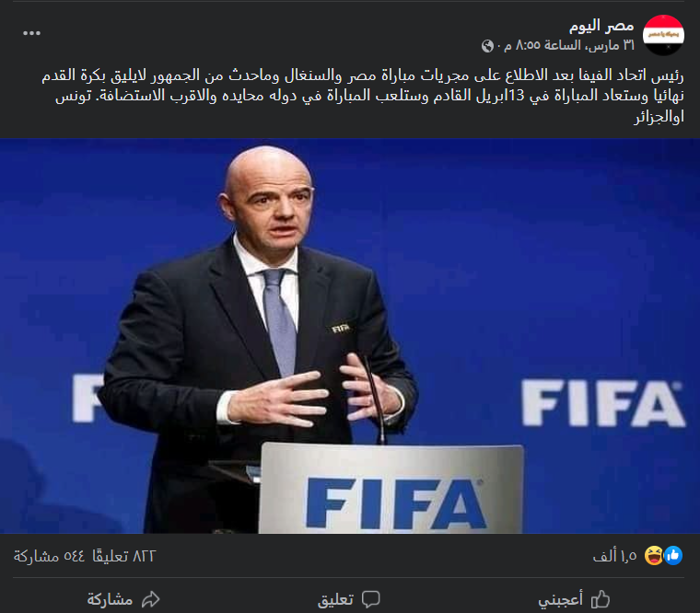Open مصر اليوم page profile picture
This screenshot has width=700, height=613.
click(x=663, y=35)
